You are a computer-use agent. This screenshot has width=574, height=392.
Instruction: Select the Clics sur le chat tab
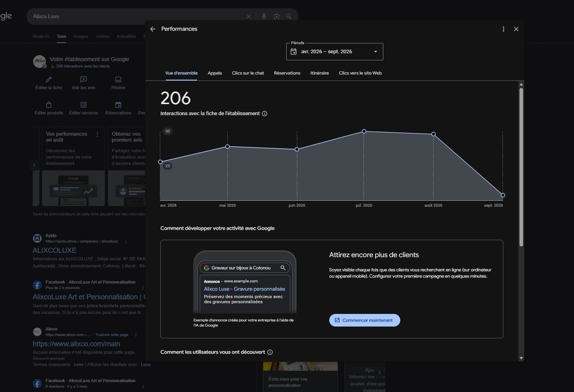(248, 73)
